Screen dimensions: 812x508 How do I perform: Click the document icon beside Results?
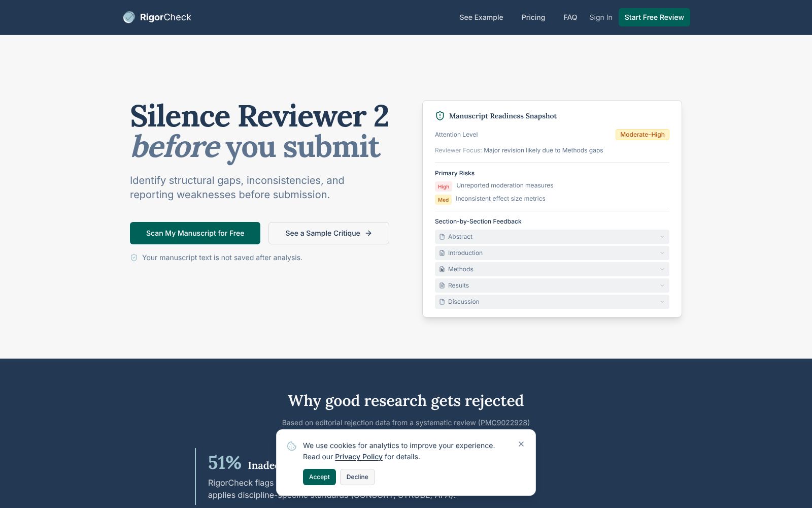point(441,285)
